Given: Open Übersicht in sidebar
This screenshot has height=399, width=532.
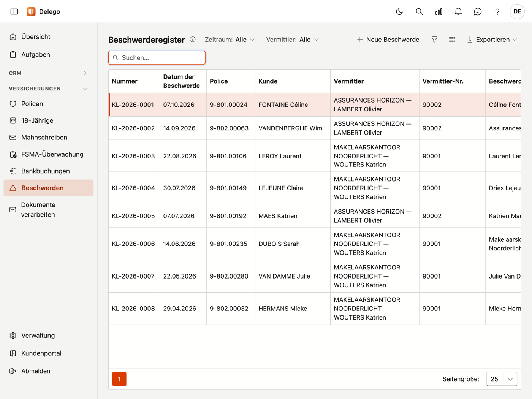Looking at the screenshot, I should click(48, 37).
